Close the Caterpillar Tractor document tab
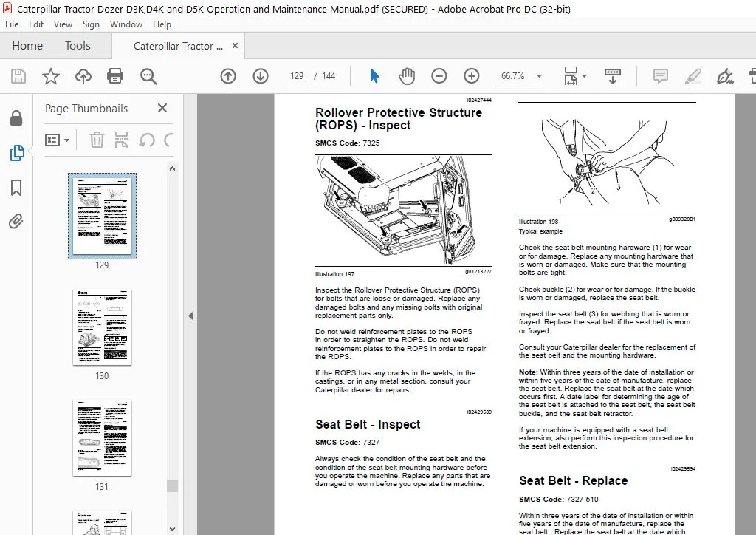The height and width of the screenshot is (535, 756). click(236, 46)
